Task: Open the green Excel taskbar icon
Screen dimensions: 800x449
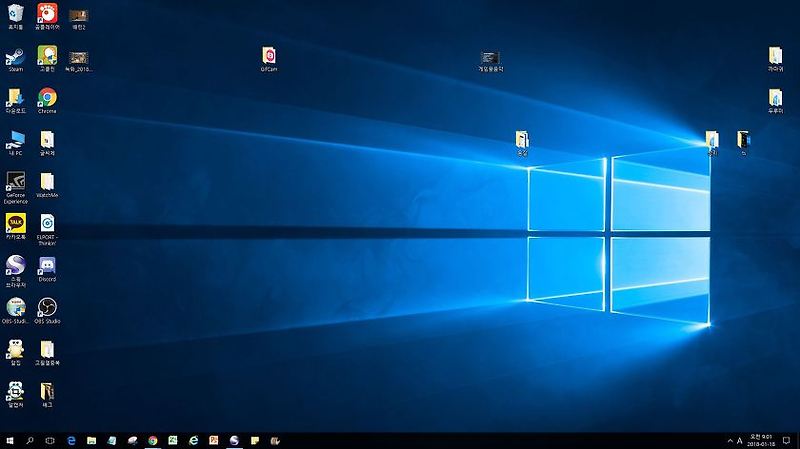Action: coord(173,440)
